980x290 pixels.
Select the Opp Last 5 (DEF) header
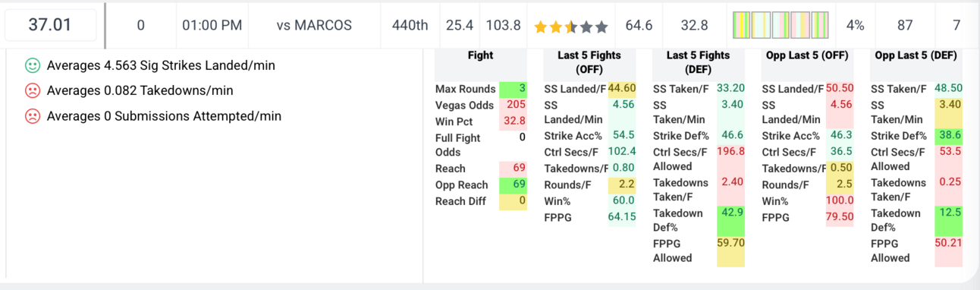click(916, 55)
